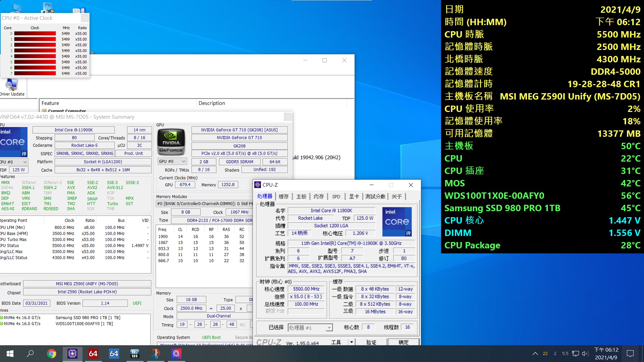Click the Feature column header
Screen dimensions: 644x362
pos(117,103)
